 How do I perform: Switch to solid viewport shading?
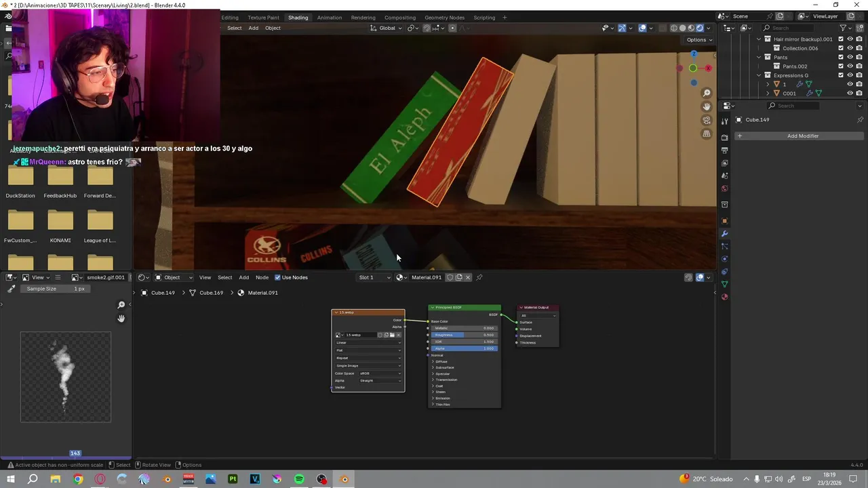pos(683,28)
